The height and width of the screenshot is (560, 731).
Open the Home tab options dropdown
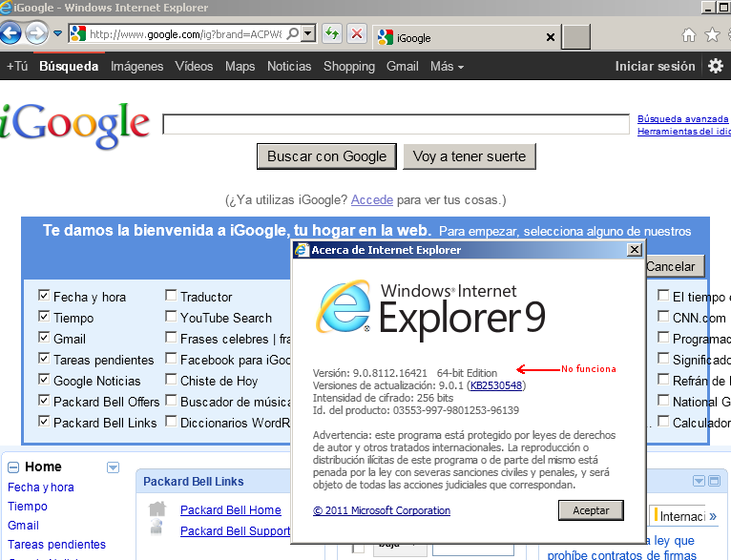(x=114, y=467)
